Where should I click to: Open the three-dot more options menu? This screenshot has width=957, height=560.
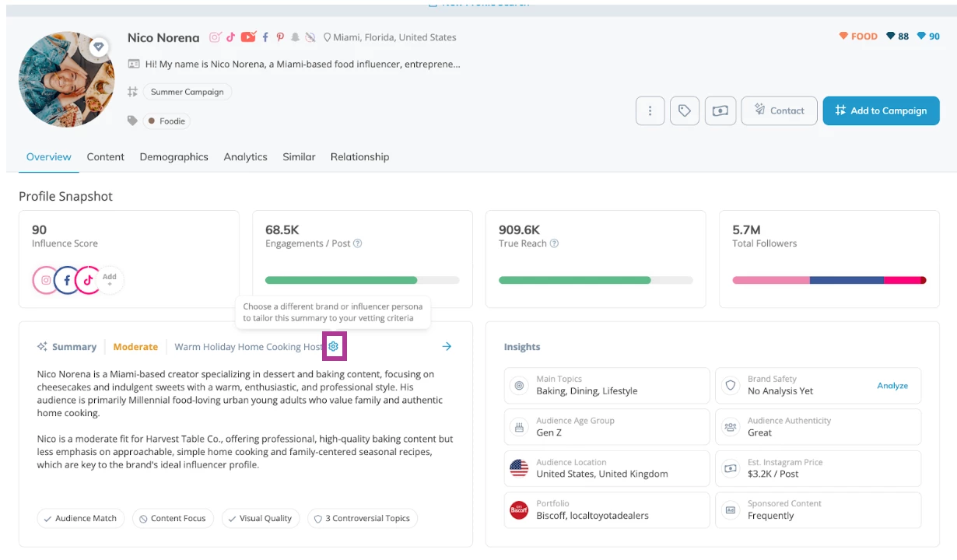point(650,110)
